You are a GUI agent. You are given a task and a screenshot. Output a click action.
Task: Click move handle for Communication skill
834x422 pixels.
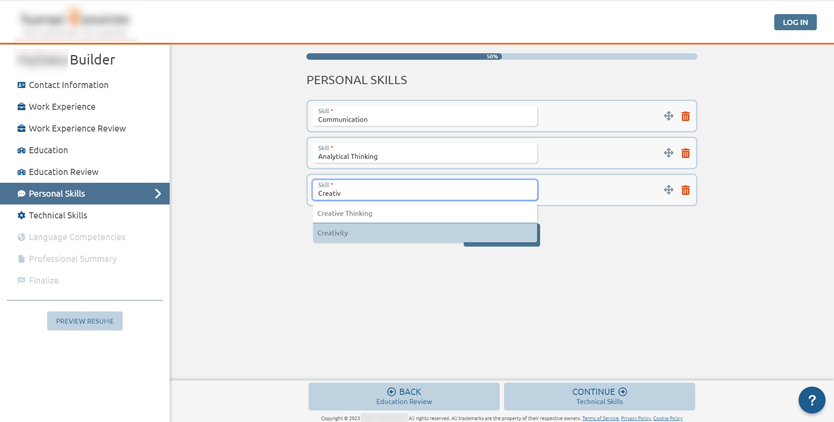click(668, 116)
